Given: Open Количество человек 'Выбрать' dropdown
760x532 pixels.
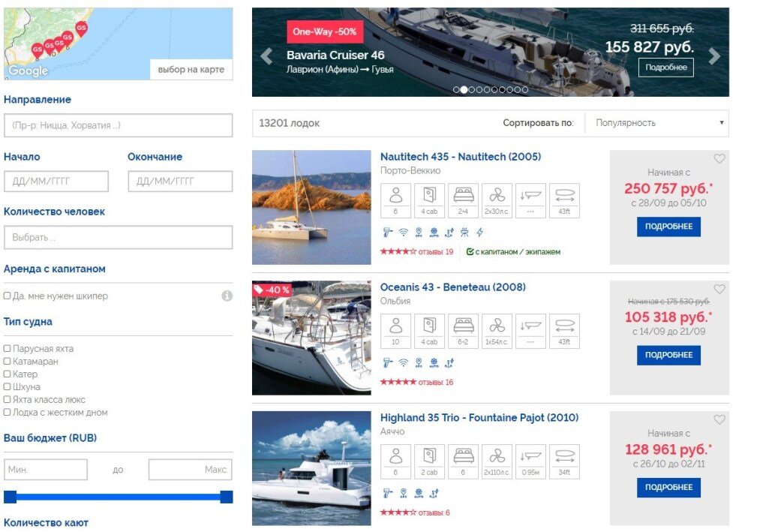Looking at the screenshot, I should coord(119,238).
